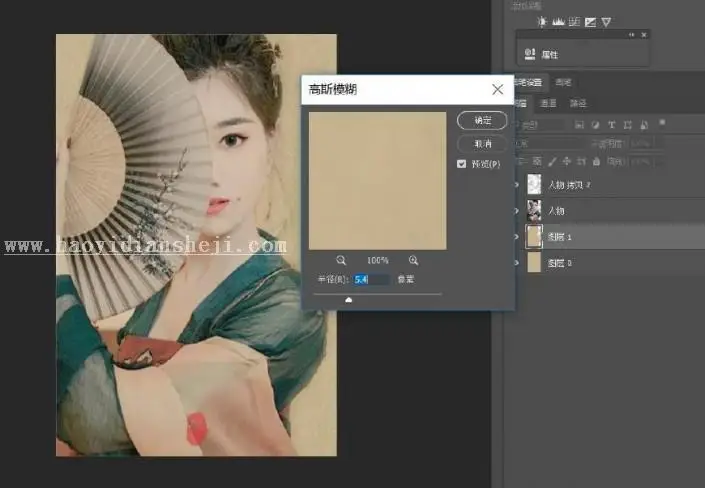
Task: Toggle layer filtering on or off
Action: 662,123
